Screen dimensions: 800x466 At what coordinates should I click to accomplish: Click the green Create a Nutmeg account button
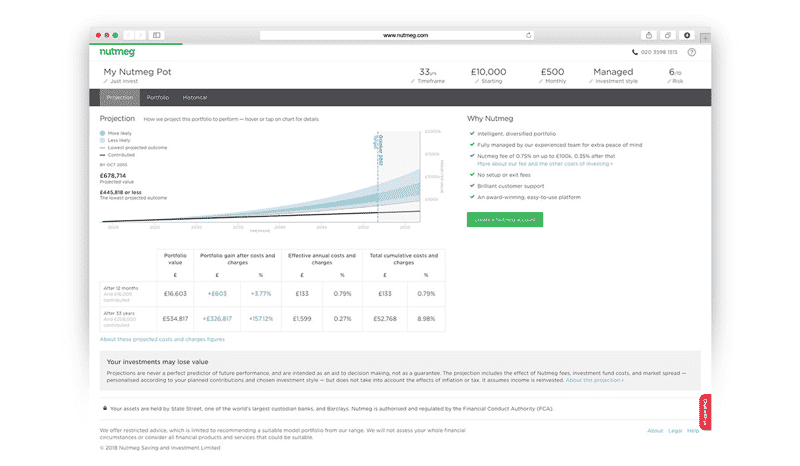505,219
